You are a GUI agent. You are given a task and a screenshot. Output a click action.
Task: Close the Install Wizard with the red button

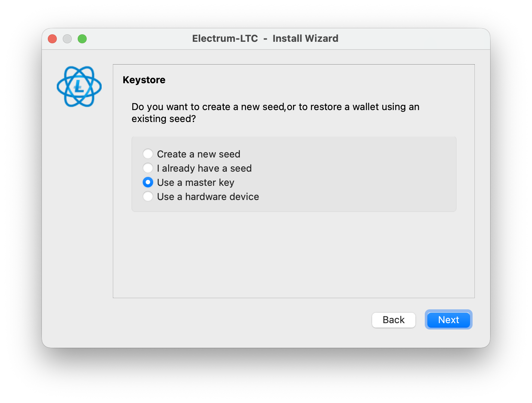click(x=52, y=39)
